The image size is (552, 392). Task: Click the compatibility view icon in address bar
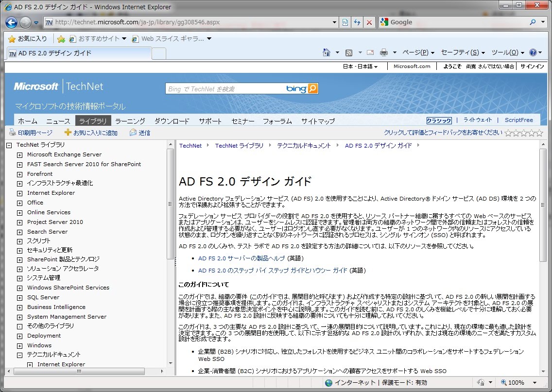click(345, 22)
